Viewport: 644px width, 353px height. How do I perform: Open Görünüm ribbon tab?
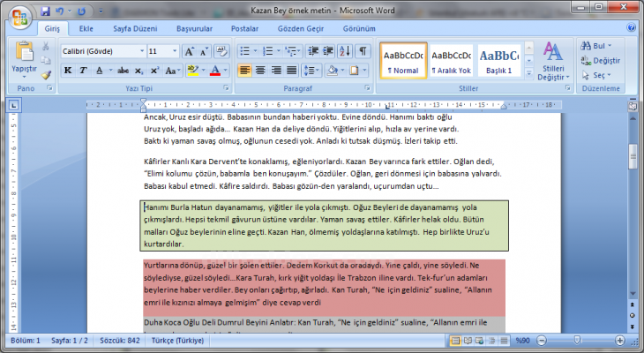[359, 29]
